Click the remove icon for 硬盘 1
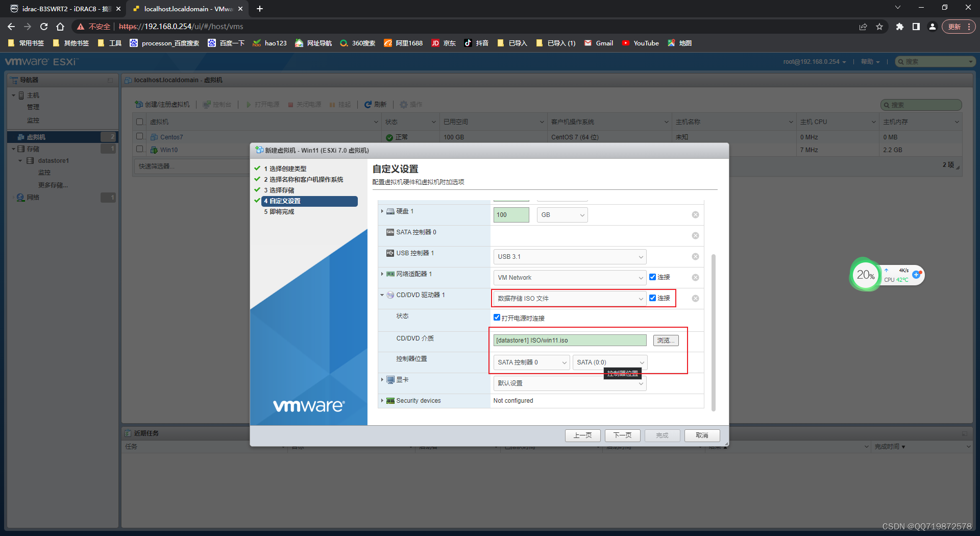980x536 pixels. [x=695, y=215]
